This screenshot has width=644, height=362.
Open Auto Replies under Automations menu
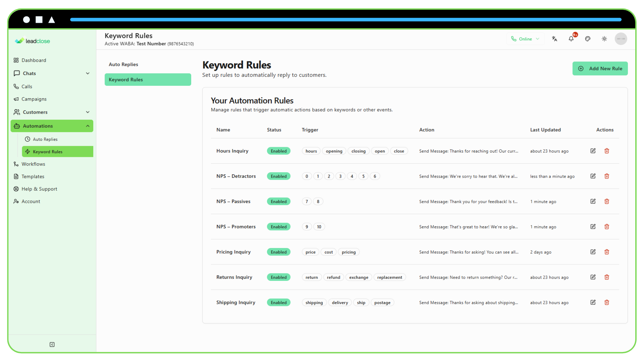point(45,139)
